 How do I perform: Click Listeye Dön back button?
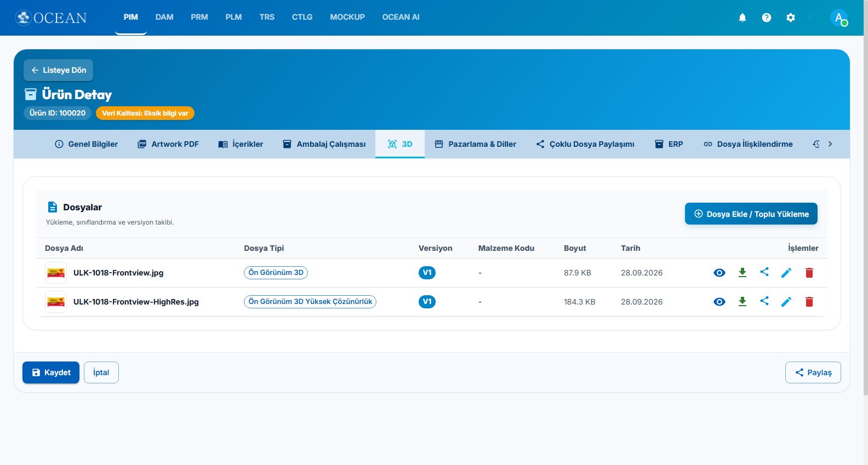tap(58, 70)
